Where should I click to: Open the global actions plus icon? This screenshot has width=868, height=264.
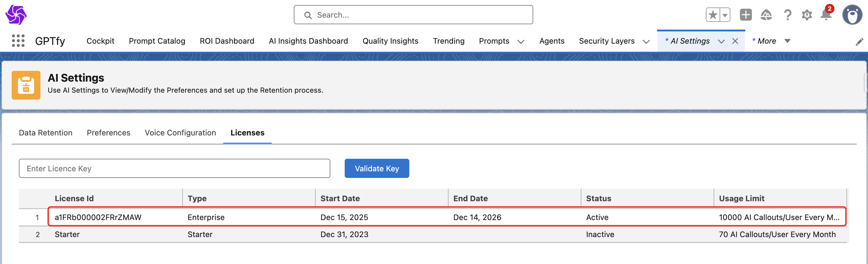point(746,15)
